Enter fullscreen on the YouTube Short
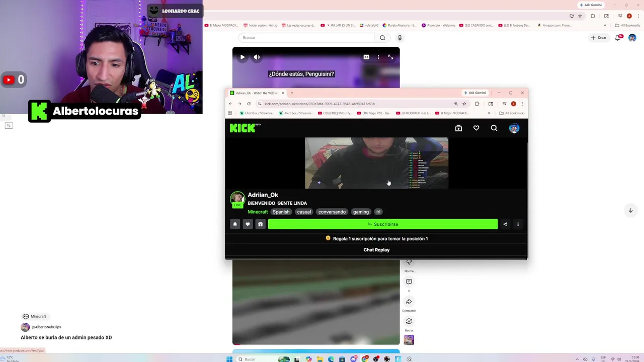 (x=390, y=57)
